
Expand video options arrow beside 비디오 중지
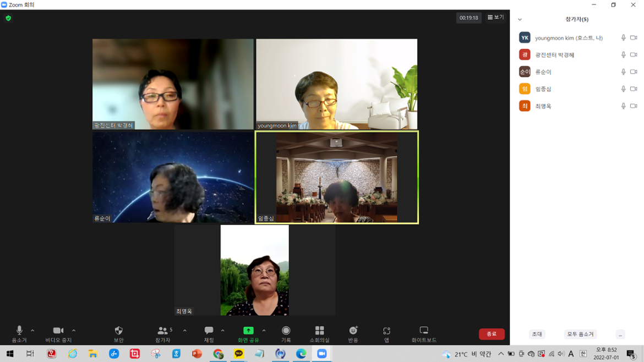(74, 331)
